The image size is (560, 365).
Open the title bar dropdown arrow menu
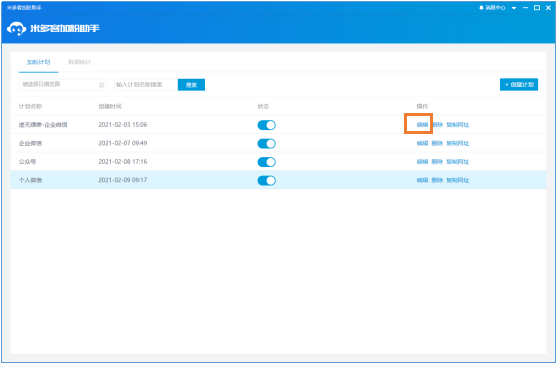[514, 8]
